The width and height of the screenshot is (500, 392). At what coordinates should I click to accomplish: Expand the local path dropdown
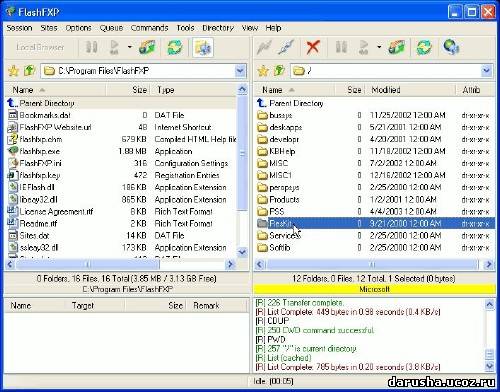click(x=240, y=71)
